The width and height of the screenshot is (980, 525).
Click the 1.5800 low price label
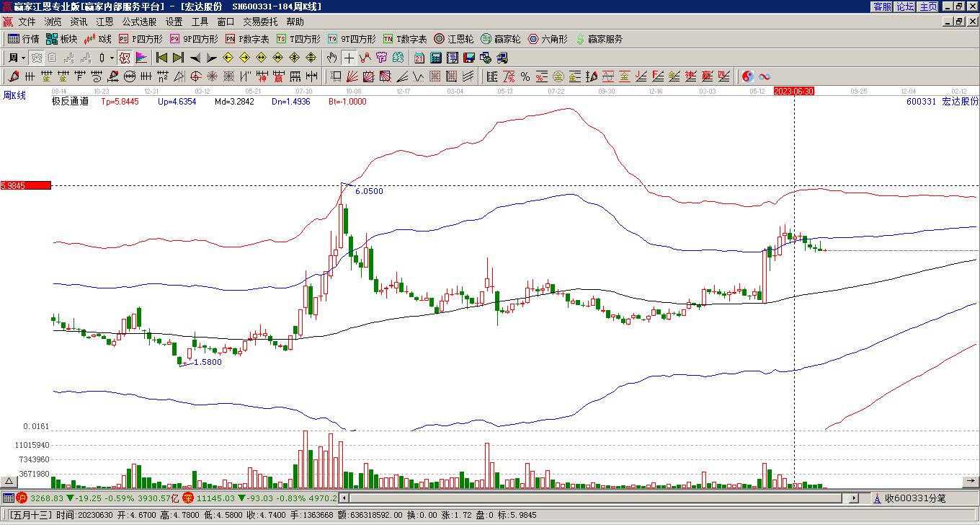[x=208, y=362]
